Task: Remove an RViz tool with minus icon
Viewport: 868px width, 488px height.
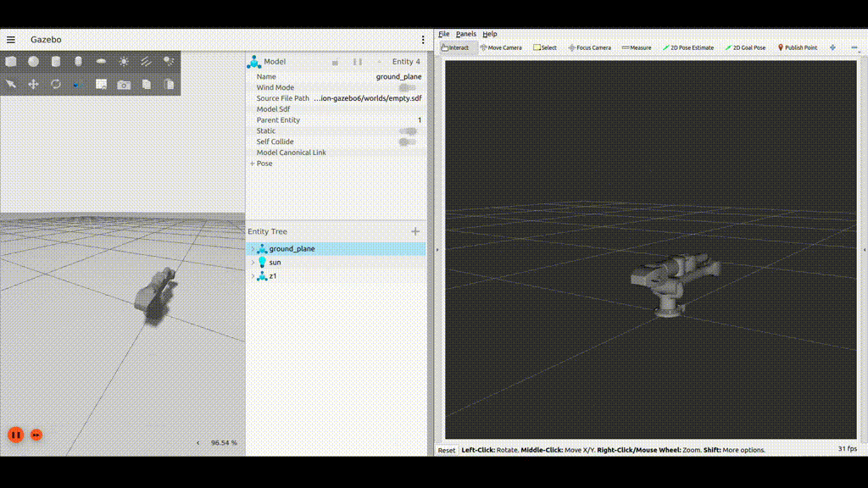Action: (x=854, y=47)
